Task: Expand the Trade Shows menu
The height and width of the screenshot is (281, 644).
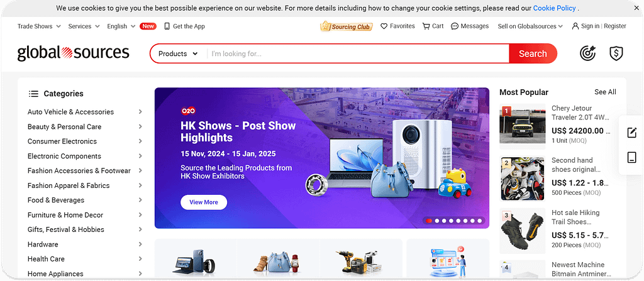Action: coord(39,26)
